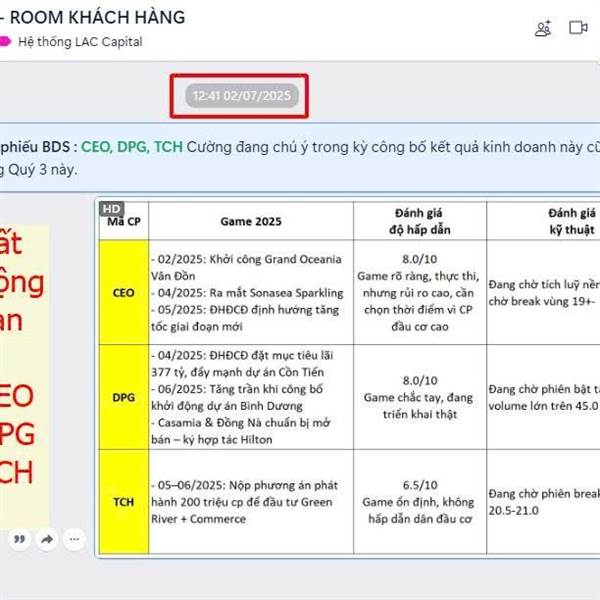Click the green TCH stock code in message
Image resolution: width=600 pixels, height=600 pixels.
point(168,147)
